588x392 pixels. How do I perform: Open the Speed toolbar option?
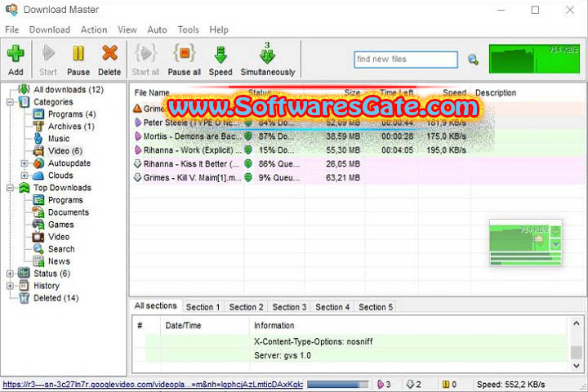point(220,60)
